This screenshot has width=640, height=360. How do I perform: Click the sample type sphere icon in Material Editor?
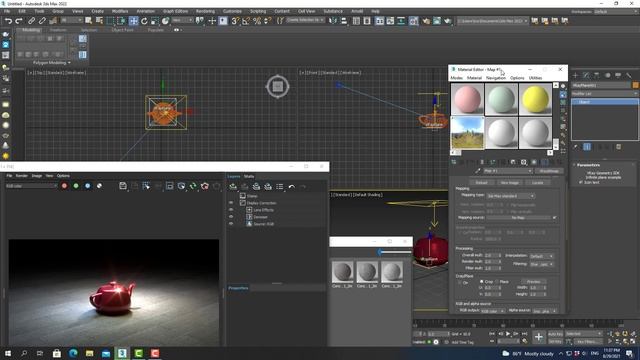click(x=563, y=86)
